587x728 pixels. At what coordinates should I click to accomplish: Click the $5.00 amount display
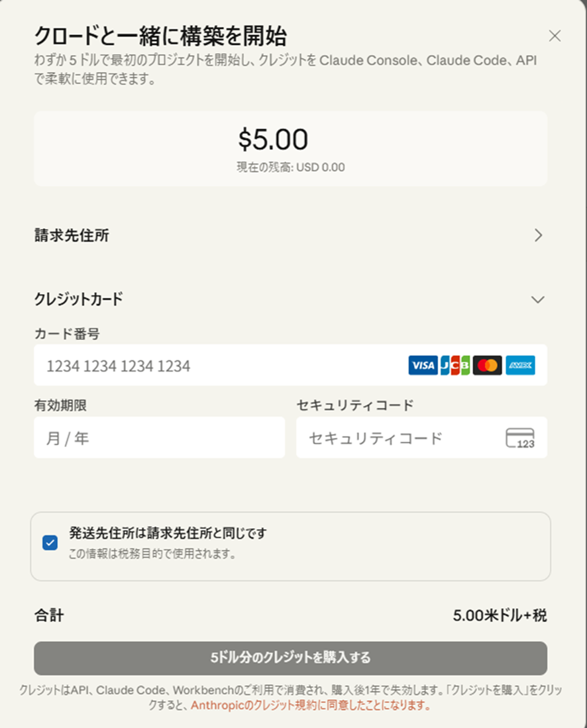(273, 139)
